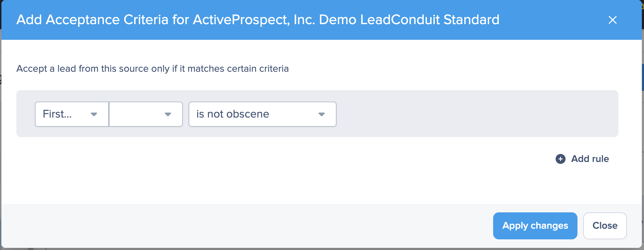
Task: Click the blue header bar right of the title
Action: click(551, 20)
